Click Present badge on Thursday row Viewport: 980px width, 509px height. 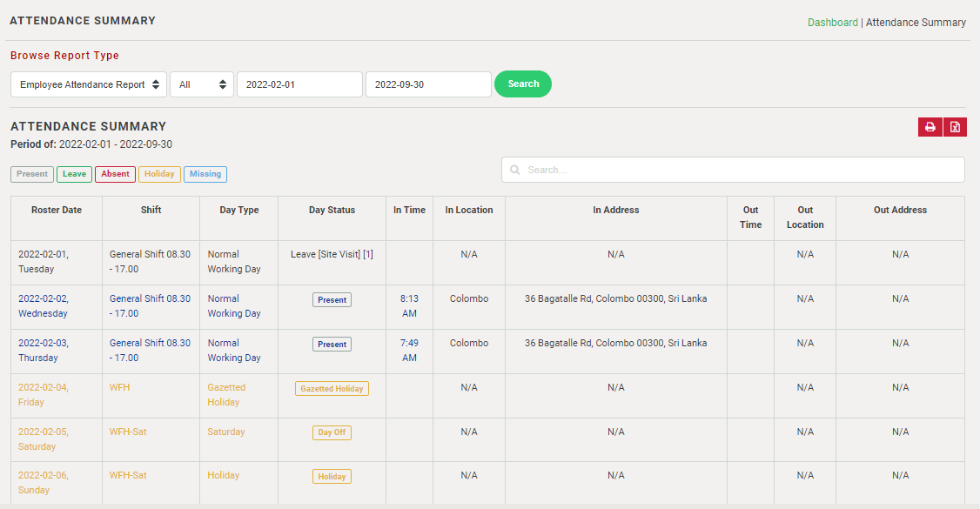pos(332,345)
